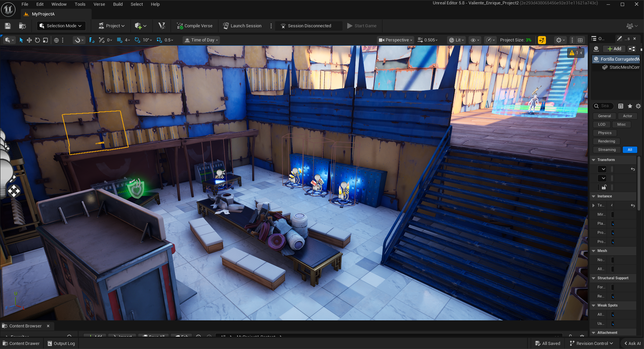The width and height of the screenshot is (644, 349).
Task: Open the Tools menu
Action: 80,4
